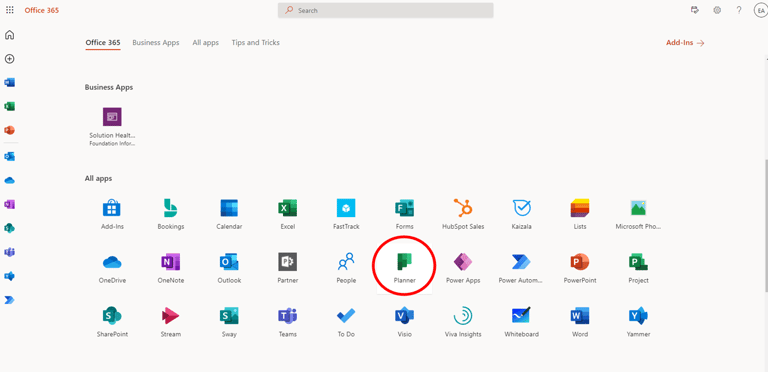
Task: Open the Tips and Tricks tab
Action: pyautogui.click(x=256, y=43)
